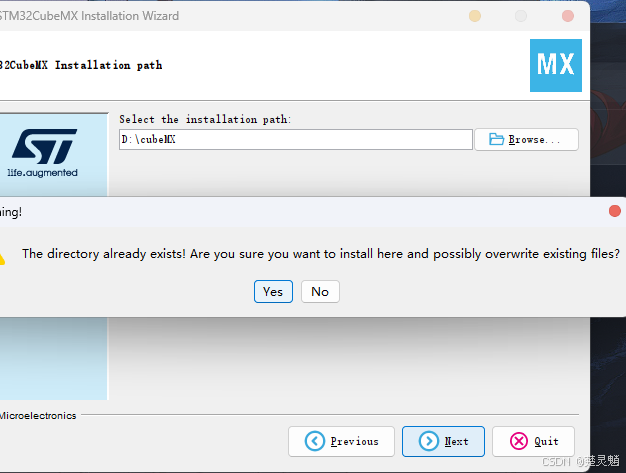Click the D:\cubeMX installation path field
This screenshot has width=626, height=473.
[295, 139]
